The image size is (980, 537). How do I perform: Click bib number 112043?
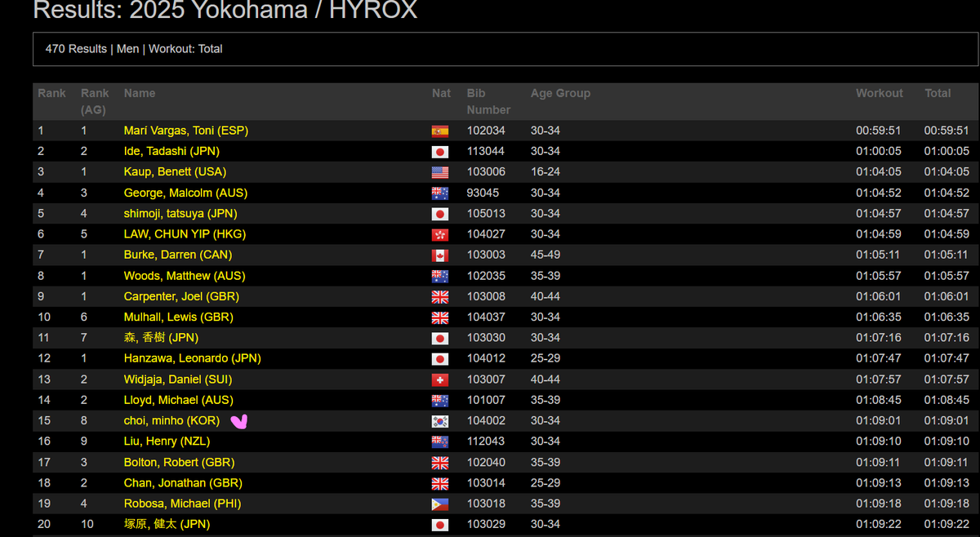[x=486, y=441]
